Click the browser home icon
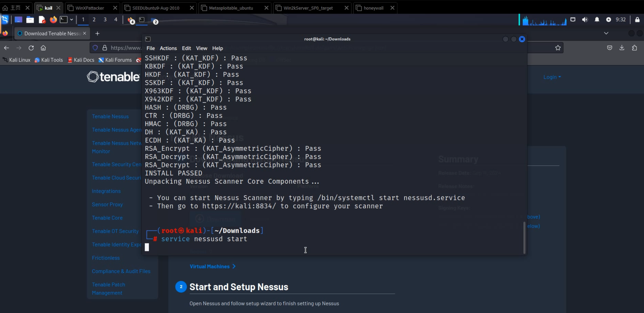644x313 pixels. (x=43, y=48)
